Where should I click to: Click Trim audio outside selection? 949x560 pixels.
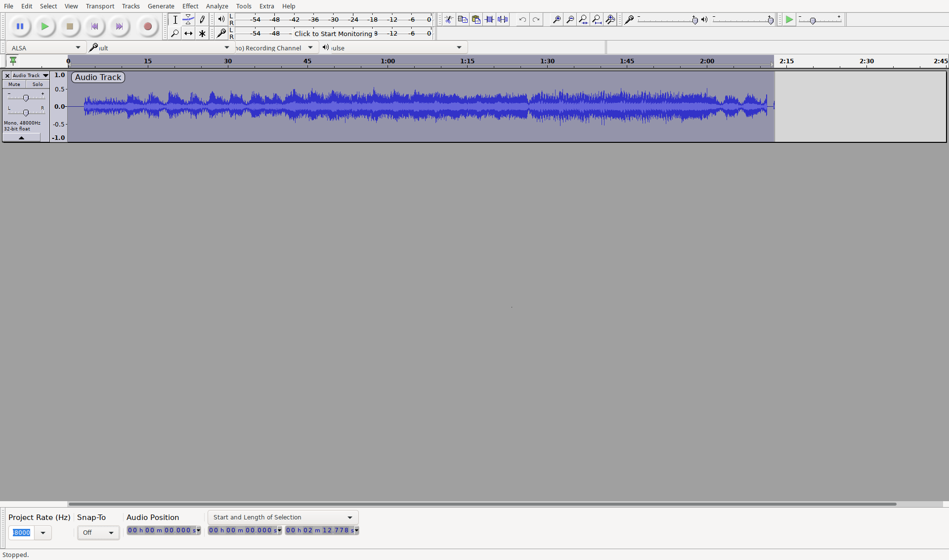click(x=489, y=20)
